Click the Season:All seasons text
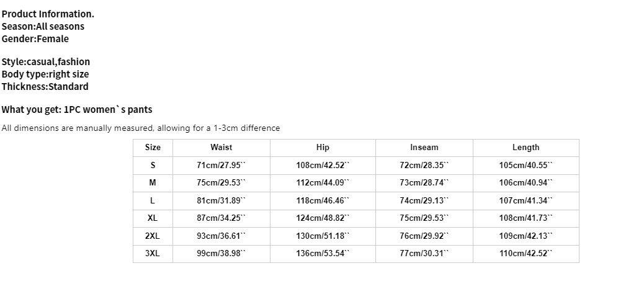 (43, 26)
